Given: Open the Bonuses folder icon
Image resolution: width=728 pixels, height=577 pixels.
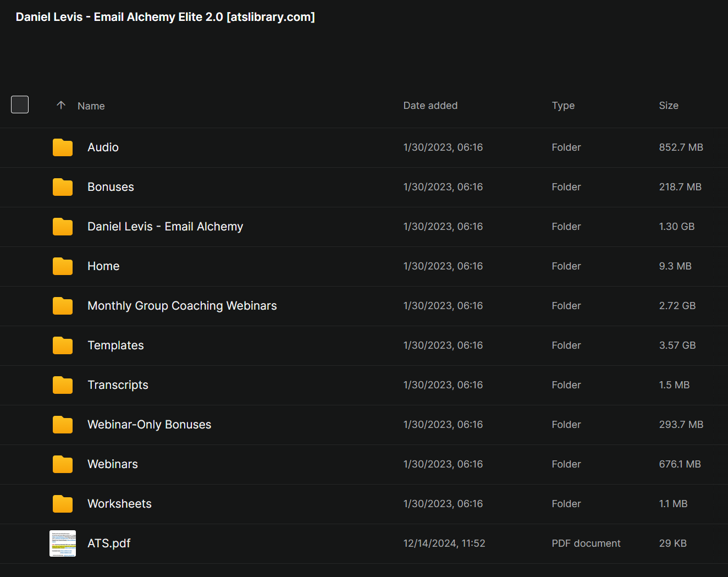Looking at the screenshot, I should (63, 187).
